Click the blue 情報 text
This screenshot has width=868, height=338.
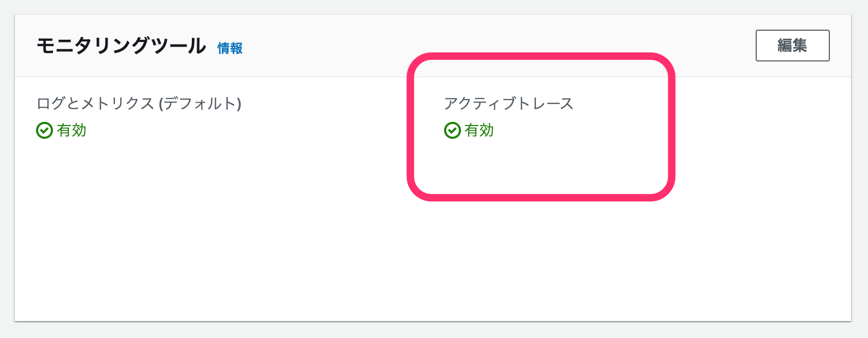230,48
